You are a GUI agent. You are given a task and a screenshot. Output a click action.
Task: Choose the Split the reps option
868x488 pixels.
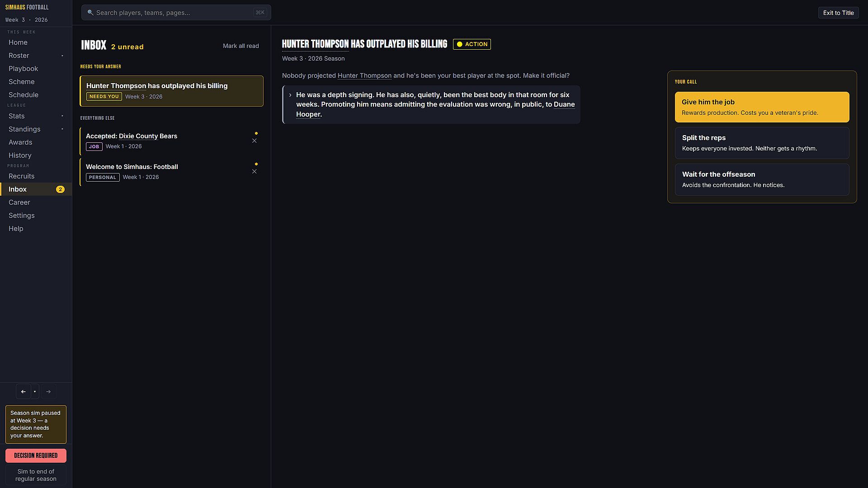(x=762, y=143)
